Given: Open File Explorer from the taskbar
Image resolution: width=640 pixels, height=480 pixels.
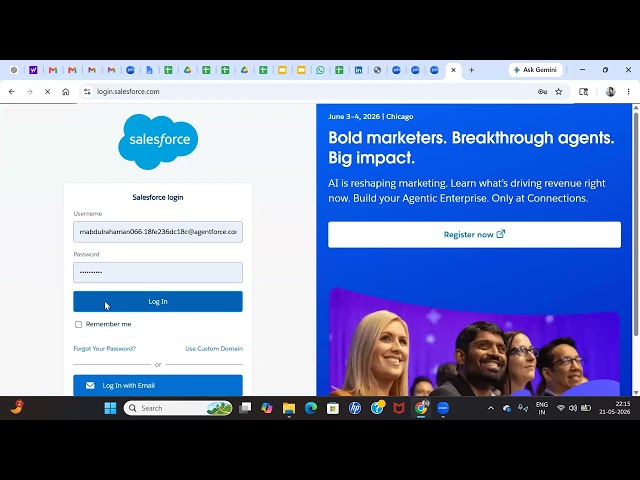Looking at the screenshot, I should [289, 408].
